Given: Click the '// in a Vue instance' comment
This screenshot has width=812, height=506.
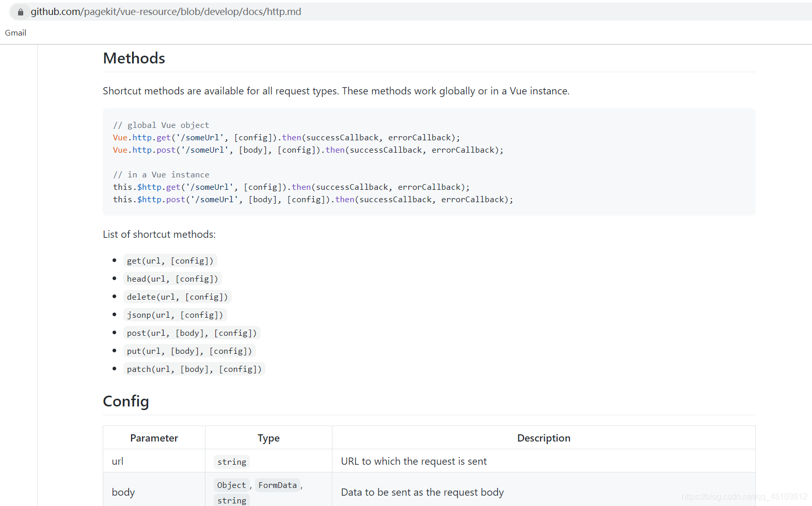Looking at the screenshot, I should [x=161, y=175].
